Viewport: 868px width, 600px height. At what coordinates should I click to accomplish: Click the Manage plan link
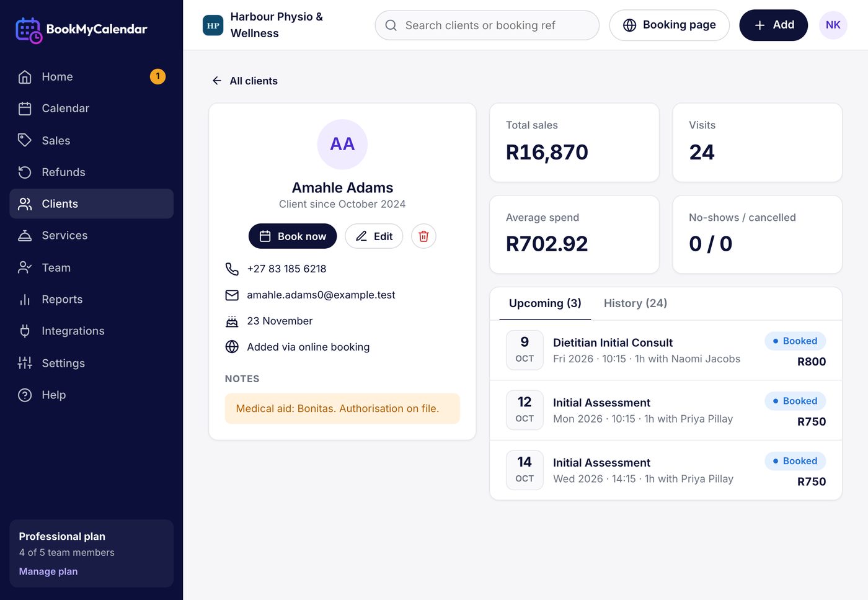[48, 571]
